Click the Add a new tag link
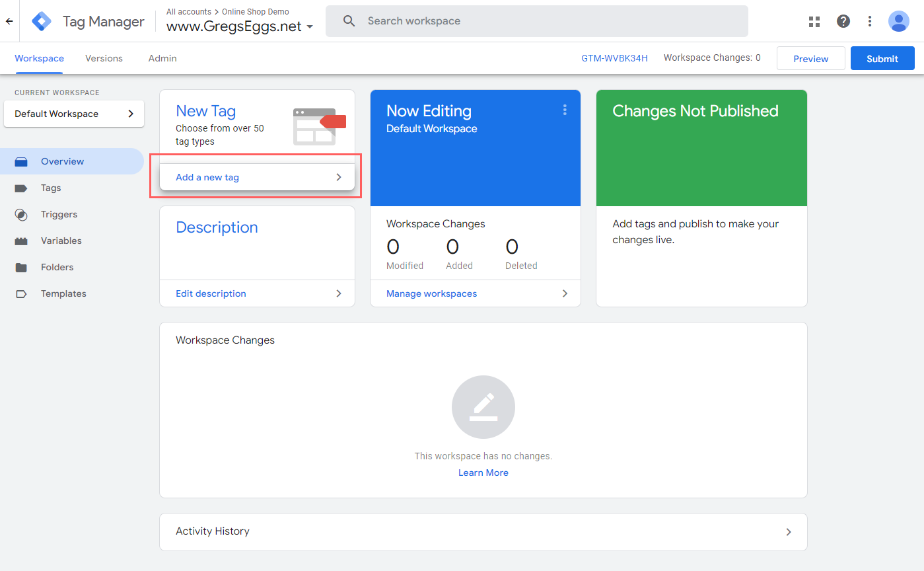 [x=207, y=177]
